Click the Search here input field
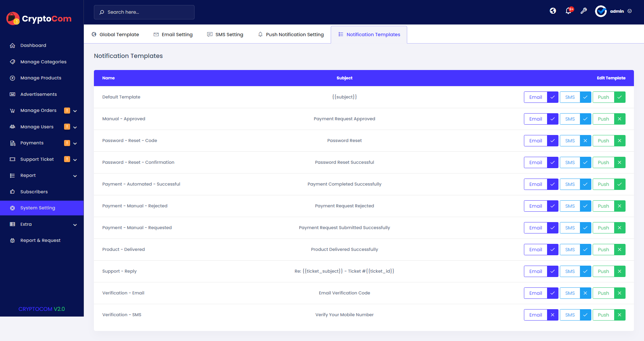Screen dimensions: 644x341 [144, 12]
